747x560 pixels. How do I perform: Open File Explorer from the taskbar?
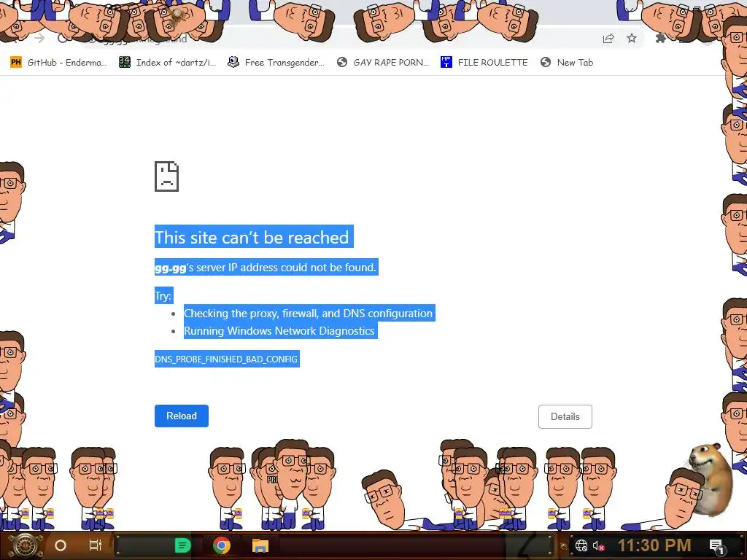(x=260, y=545)
